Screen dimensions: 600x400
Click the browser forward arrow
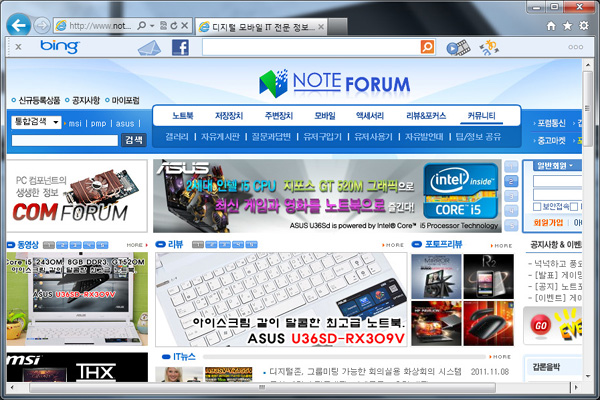41,26
